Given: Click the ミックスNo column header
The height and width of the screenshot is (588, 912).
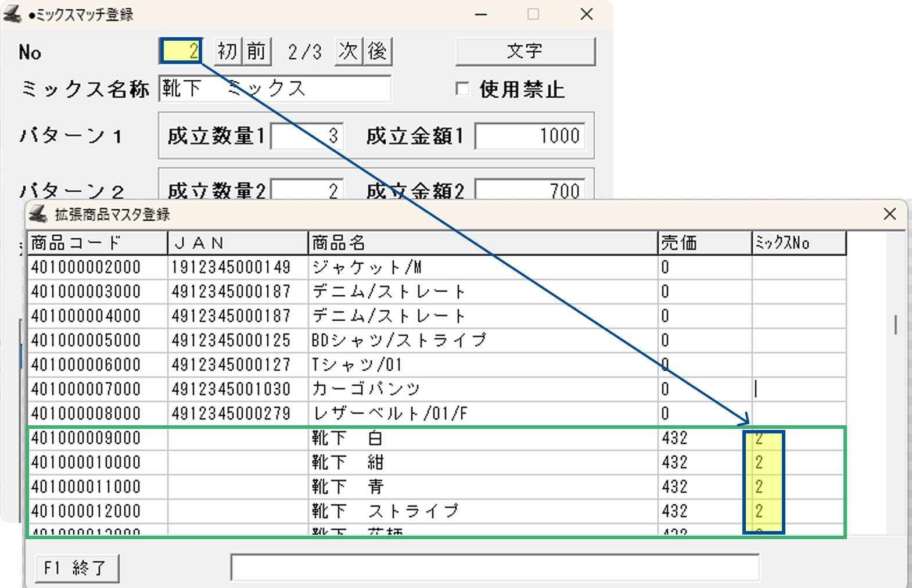Looking at the screenshot, I should 798,243.
